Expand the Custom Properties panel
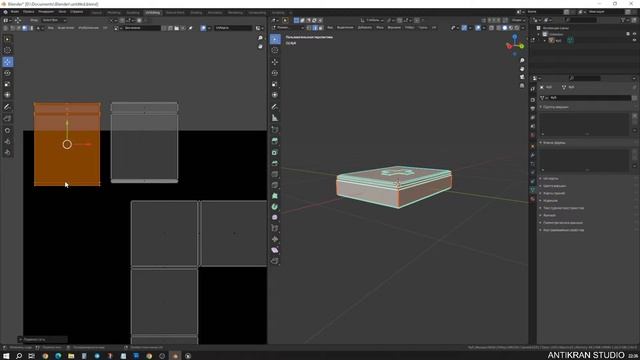This screenshot has height=360, width=640. 563,230
